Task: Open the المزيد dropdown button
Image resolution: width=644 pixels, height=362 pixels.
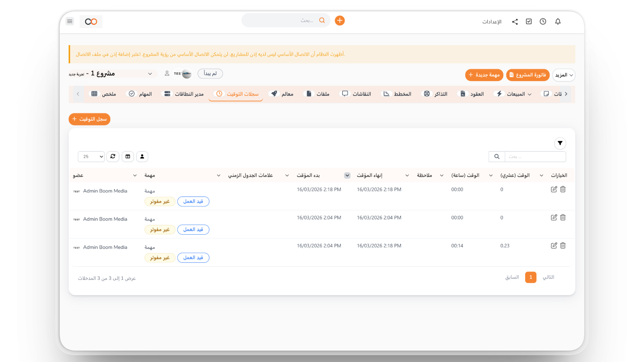Action: tap(563, 75)
